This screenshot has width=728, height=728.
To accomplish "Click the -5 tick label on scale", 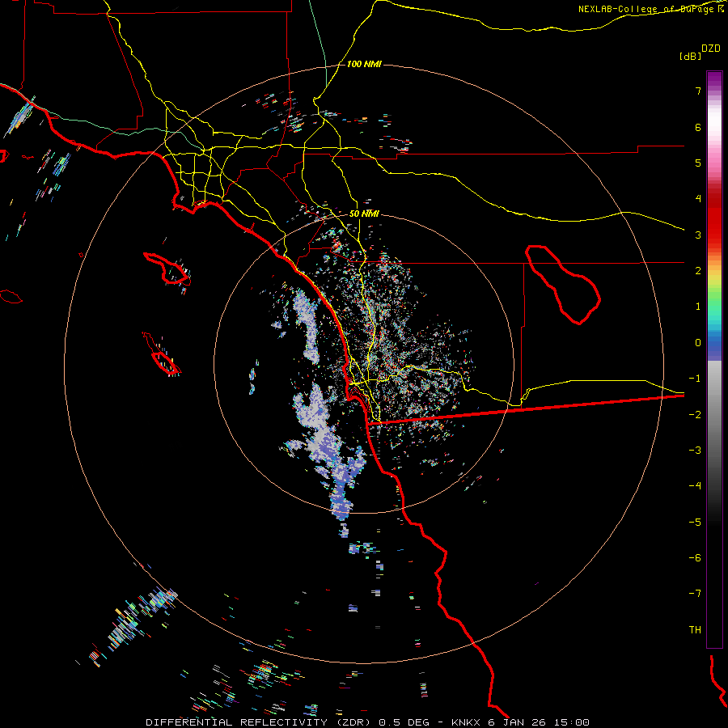I will click(695, 523).
